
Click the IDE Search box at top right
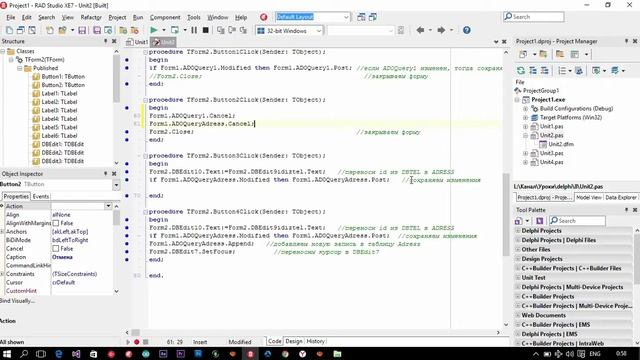[533, 17]
